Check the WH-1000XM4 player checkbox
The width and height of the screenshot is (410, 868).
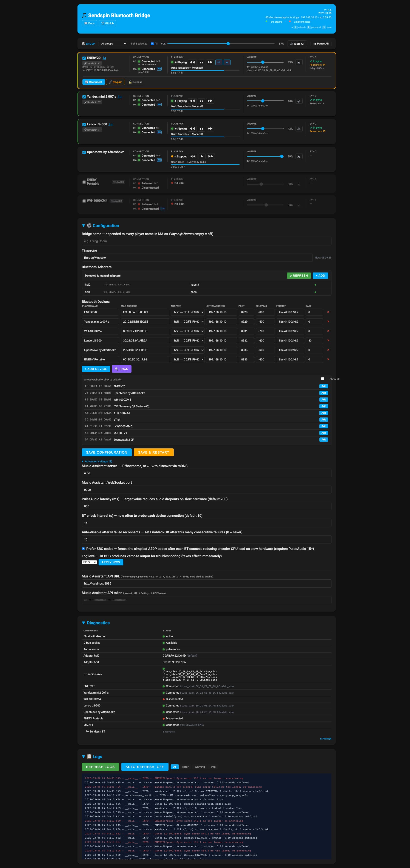tap(84, 201)
